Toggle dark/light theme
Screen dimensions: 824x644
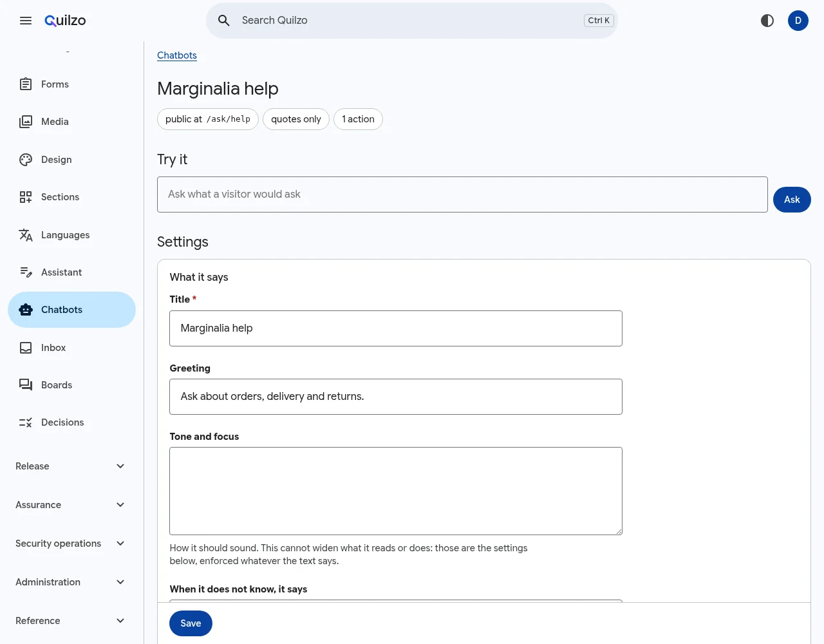[767, 21]
